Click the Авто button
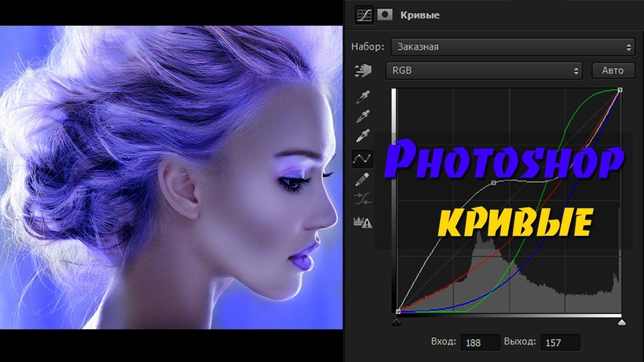Image resolution: width=644 pixels, height=362 pixels. (x=612, y=71)
